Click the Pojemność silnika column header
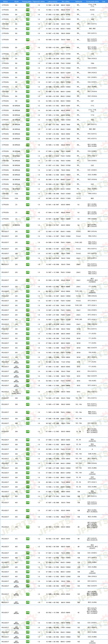Screen dimensions: 108x644 (39, 2)
